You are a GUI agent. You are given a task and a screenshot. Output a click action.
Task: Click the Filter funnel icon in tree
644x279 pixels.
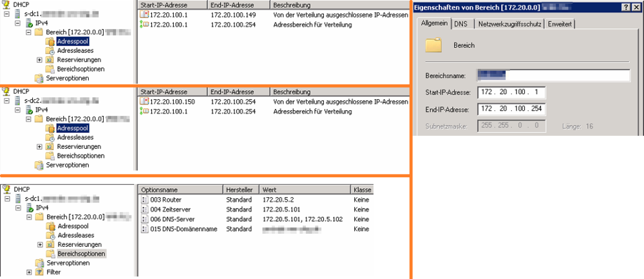40,273
